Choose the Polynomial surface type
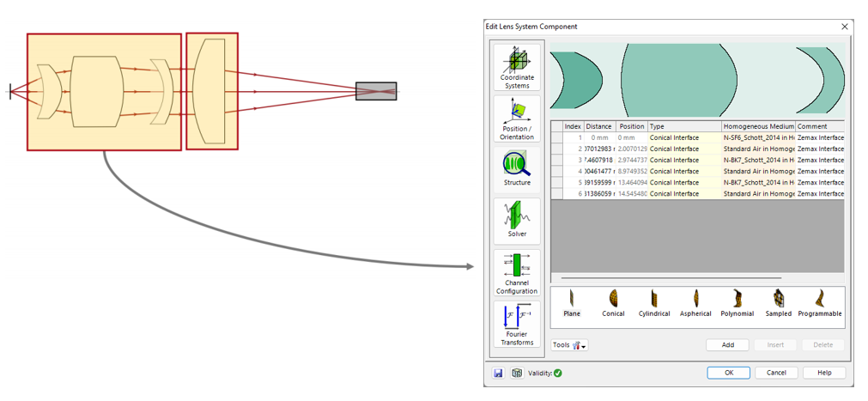Image resolution: width=868 pixels, height=401 pixels. pos(737,303)
